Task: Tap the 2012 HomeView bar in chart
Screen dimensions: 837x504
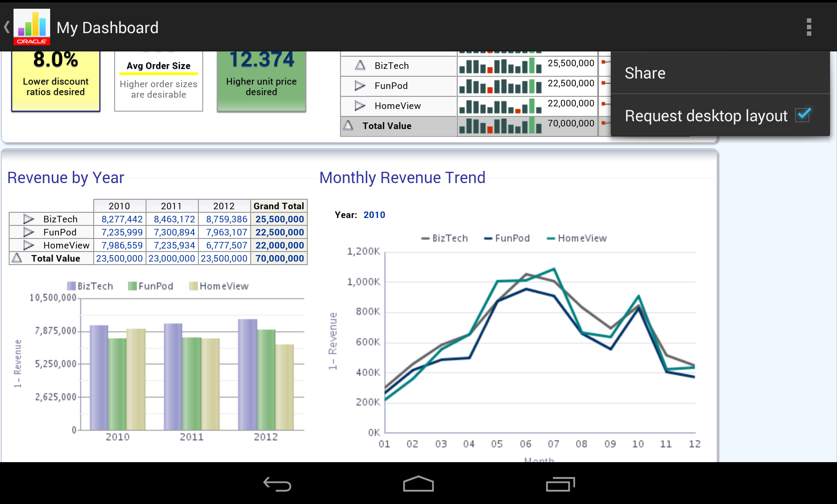Action: tap(285, 387)
